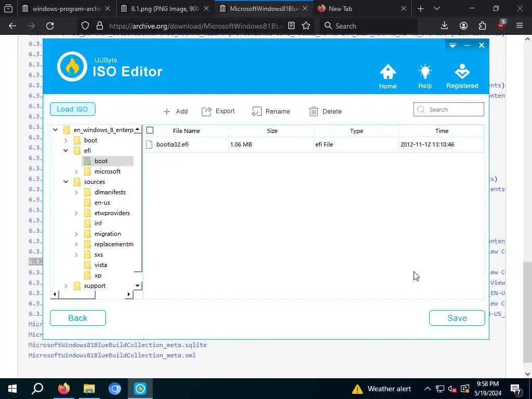This screenshot has width=532, height=399.
Task: Click tree scroll-down arrow
Action: click(x=137, y=286)
